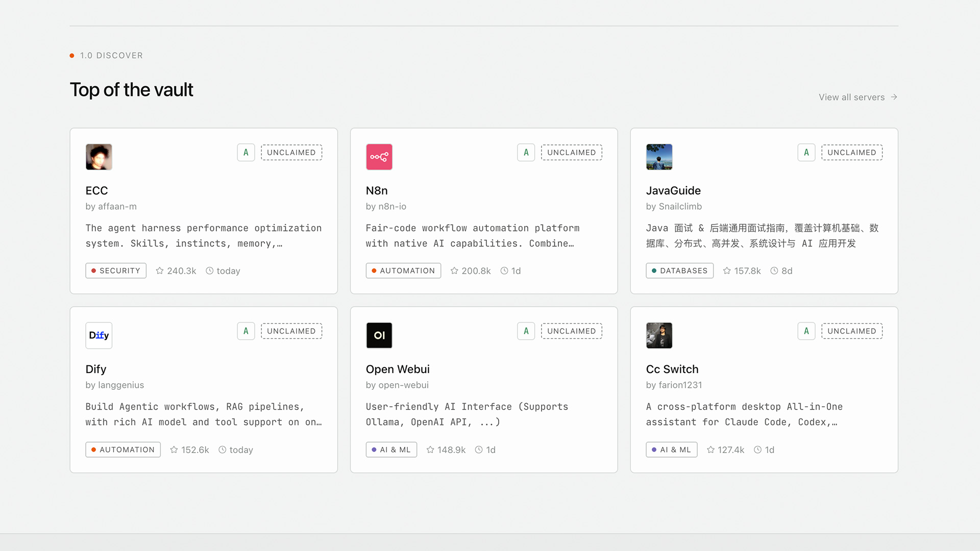The height and width of the screenshot is (551, 980).
Task: Click the Open Webui logo icon
Action: 379,335
